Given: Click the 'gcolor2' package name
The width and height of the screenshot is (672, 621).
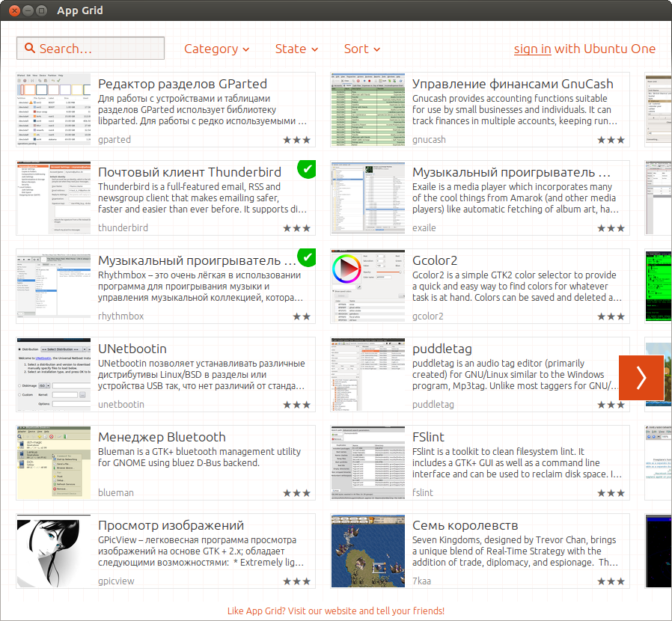Looking at the screenshot, I should (428, 316).
